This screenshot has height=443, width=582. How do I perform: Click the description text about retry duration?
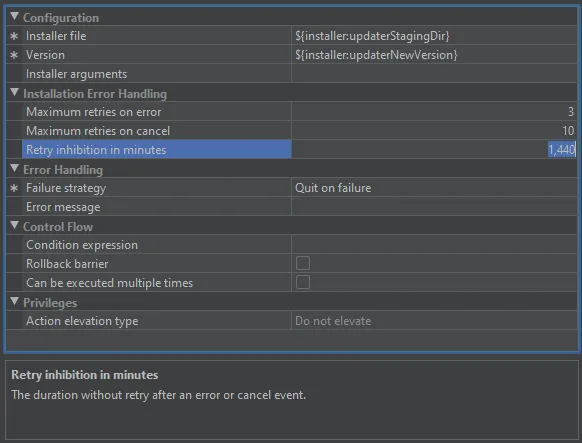(x=158, y=395)
